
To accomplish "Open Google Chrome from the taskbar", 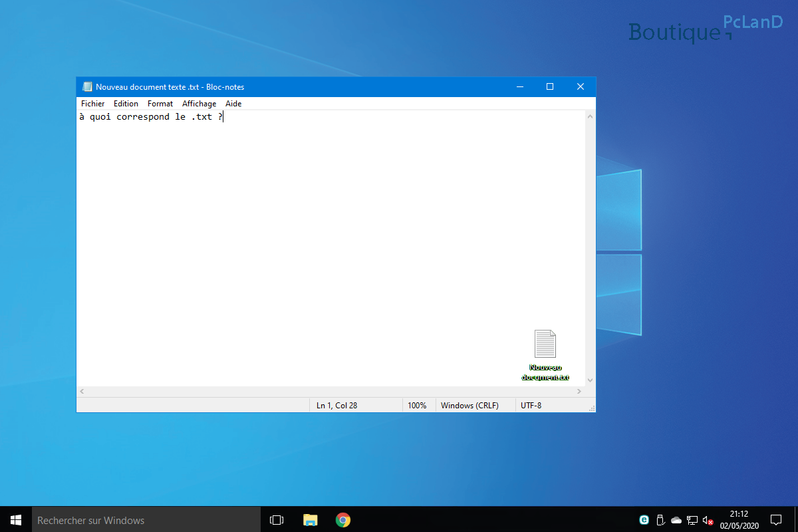I will coord(343,519).
